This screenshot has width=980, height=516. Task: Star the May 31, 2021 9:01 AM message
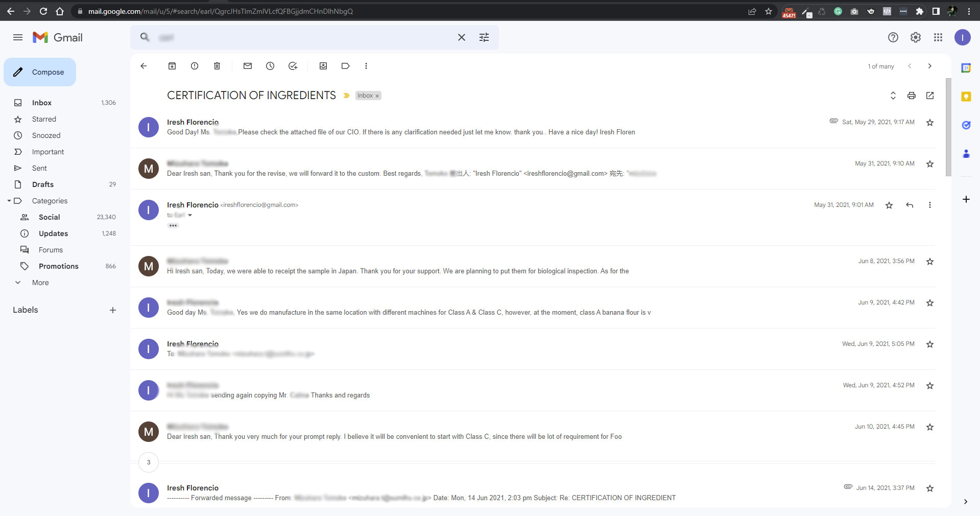(x=889, y=205)
